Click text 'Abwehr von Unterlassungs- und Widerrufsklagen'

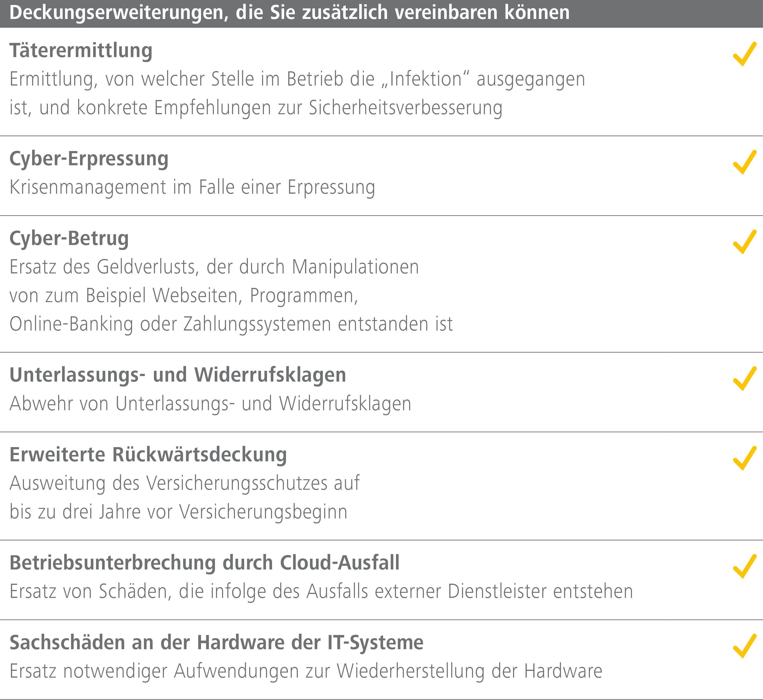click(x=210, y=404)
